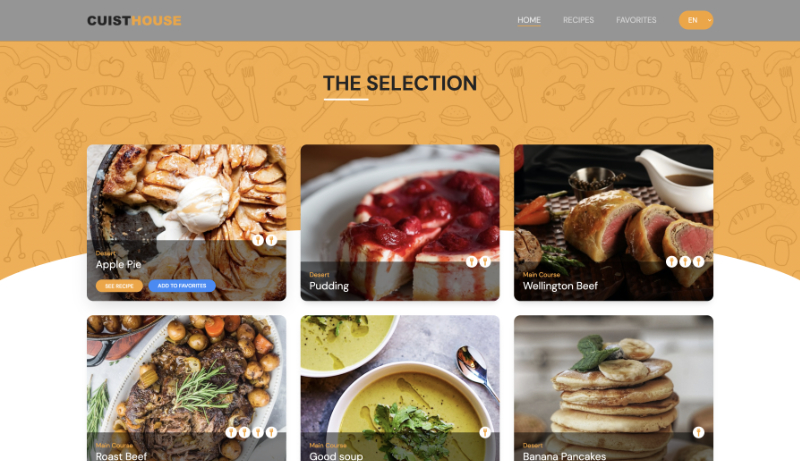Click difficulty icons on Pudding card
The height and width of the screenshot is (461, 800).
coord(479,262)
